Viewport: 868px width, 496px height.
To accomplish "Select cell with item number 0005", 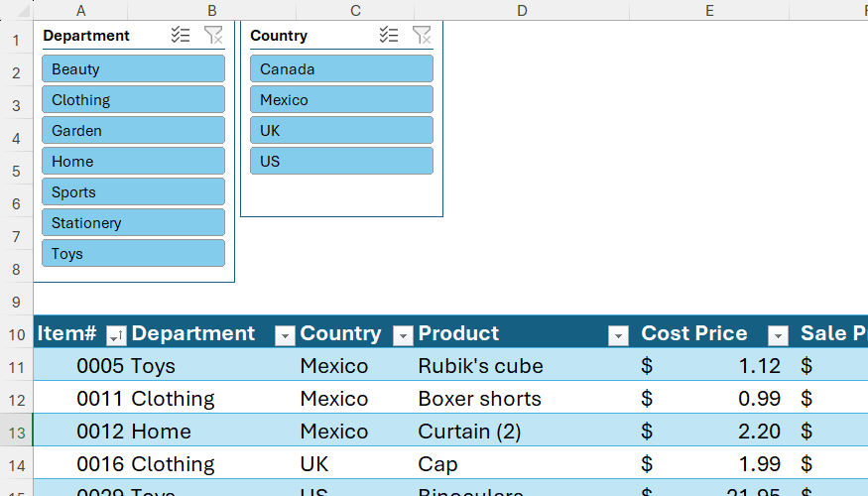I will [x=80, y=365].
